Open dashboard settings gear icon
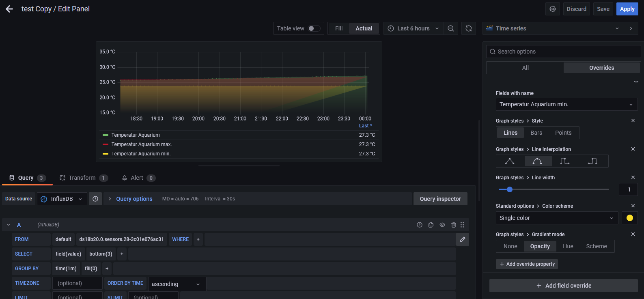 pos(552,9)
